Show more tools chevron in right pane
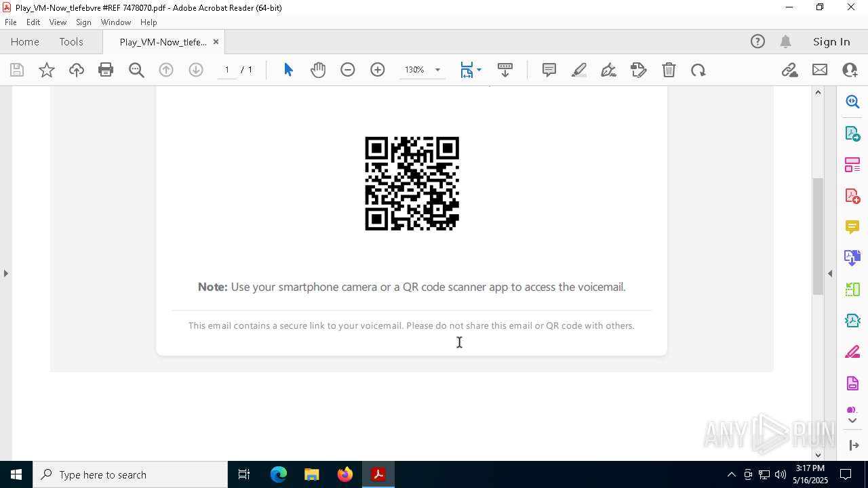This screenshot has width=868, height=488. coord(852,420)
